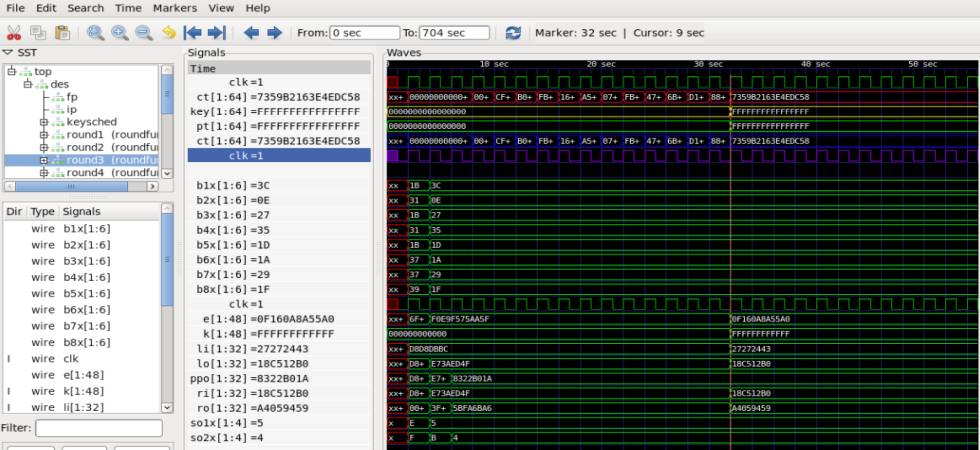This screenshot has height=450, width=980.
Task: Find the next edge with the right arrow
Action: coord(274,32)
